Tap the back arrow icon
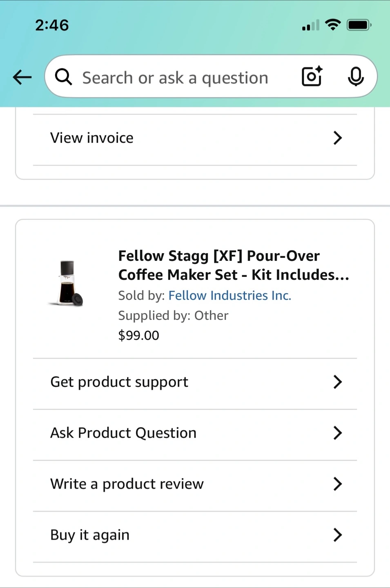The height and width of the screenshot is (588, 390). pos(22,77)
